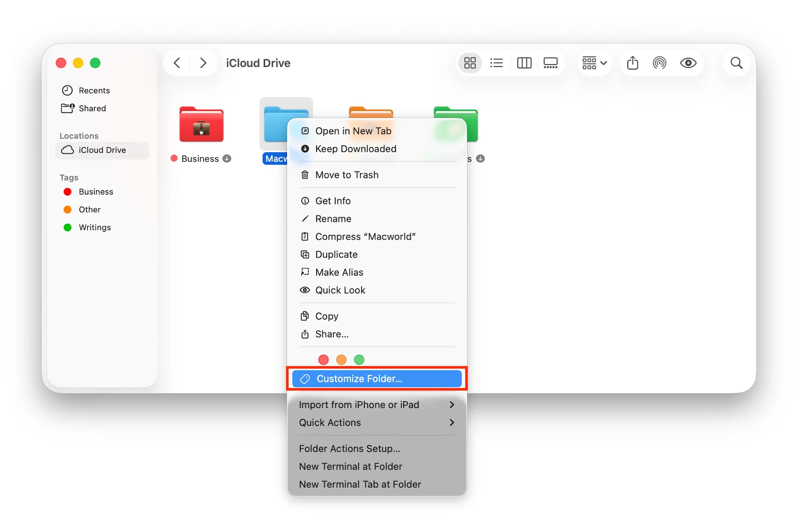Open Recents from the sidebar
This screenshot has width=798, height=532.
pyautogui.click(x=94, y=90)
